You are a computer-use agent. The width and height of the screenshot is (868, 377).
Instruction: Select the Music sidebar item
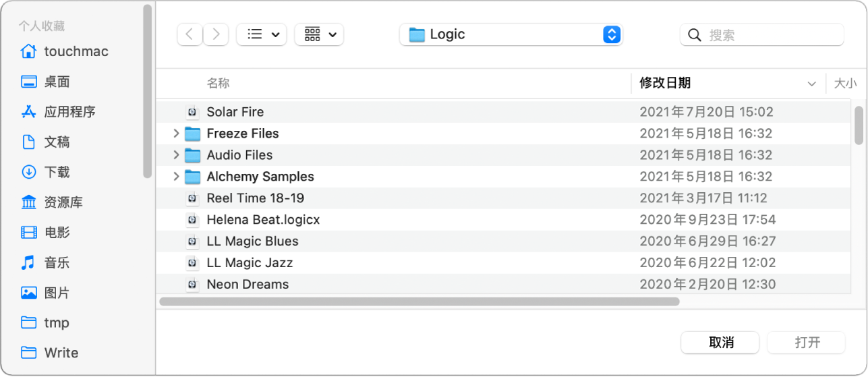pyautogui.click(x=57, y=262)
